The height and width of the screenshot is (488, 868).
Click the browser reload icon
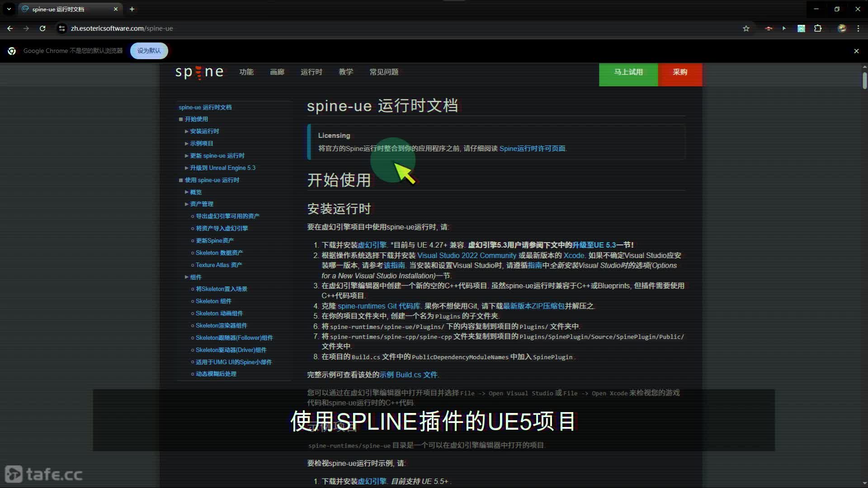point(42,28)
